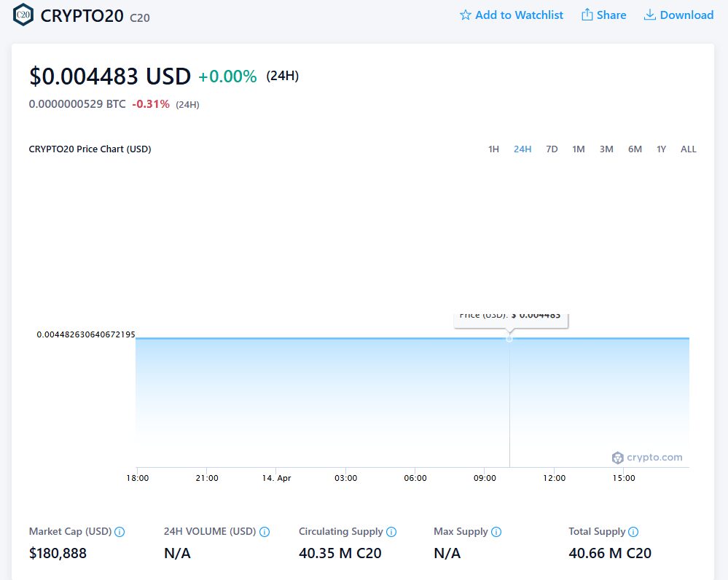The height and width of the screenshot is (580, 728).
Task: Click the share arrow icon
Action: pyautogui.click(x=587, y=15)
